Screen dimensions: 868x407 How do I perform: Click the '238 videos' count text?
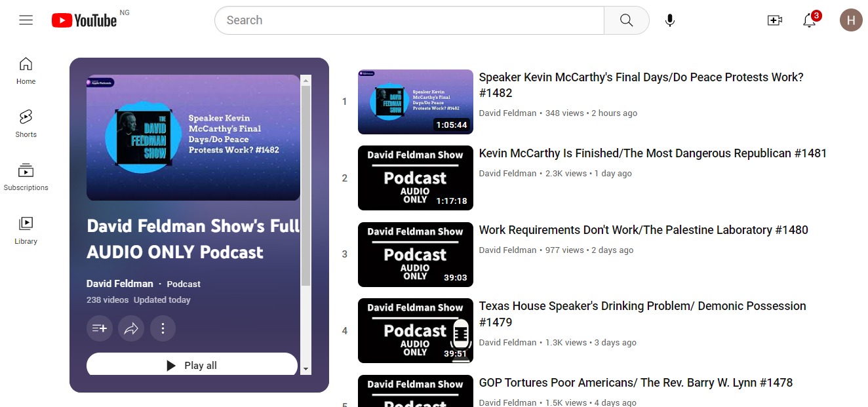point(108,300)
